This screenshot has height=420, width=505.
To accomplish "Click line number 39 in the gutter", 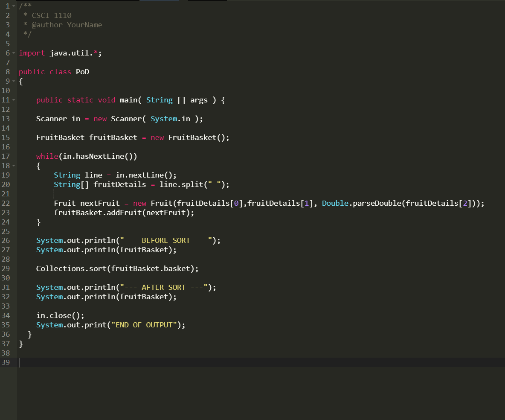I will point(6,362).
